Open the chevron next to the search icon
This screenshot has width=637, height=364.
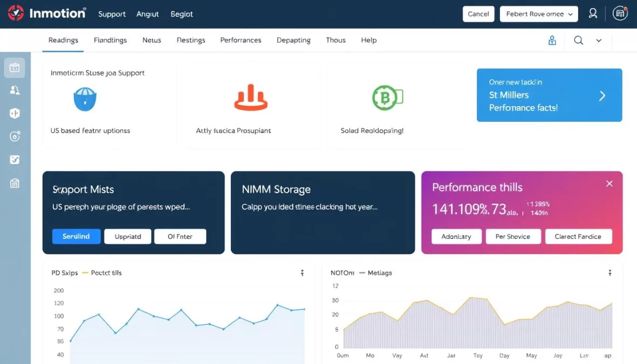pos(598,40)
